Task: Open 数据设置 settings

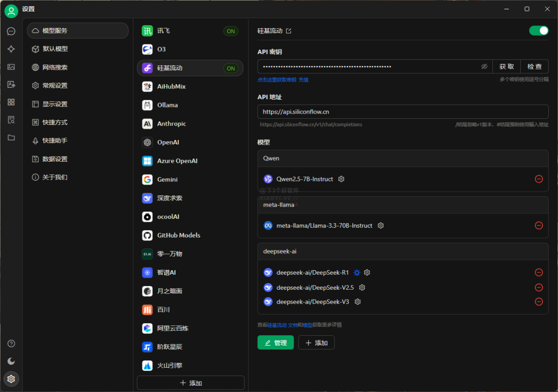Action: coord(78,159)
